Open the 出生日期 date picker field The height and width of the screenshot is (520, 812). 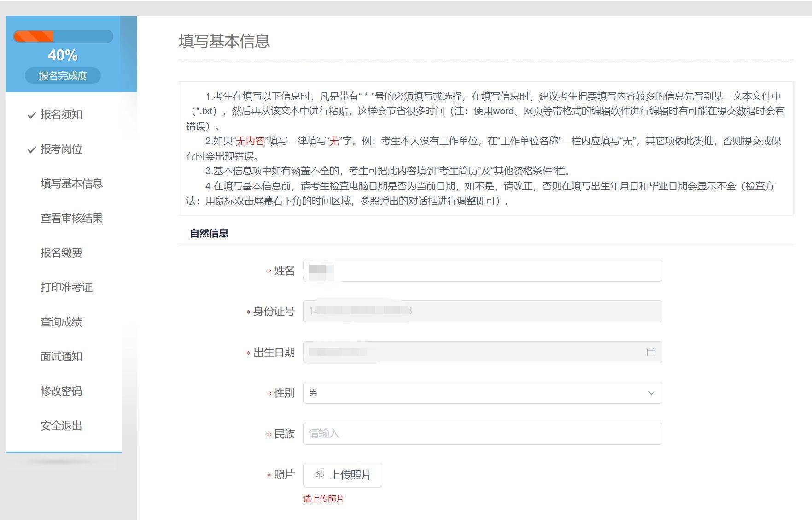coord(474,352)
